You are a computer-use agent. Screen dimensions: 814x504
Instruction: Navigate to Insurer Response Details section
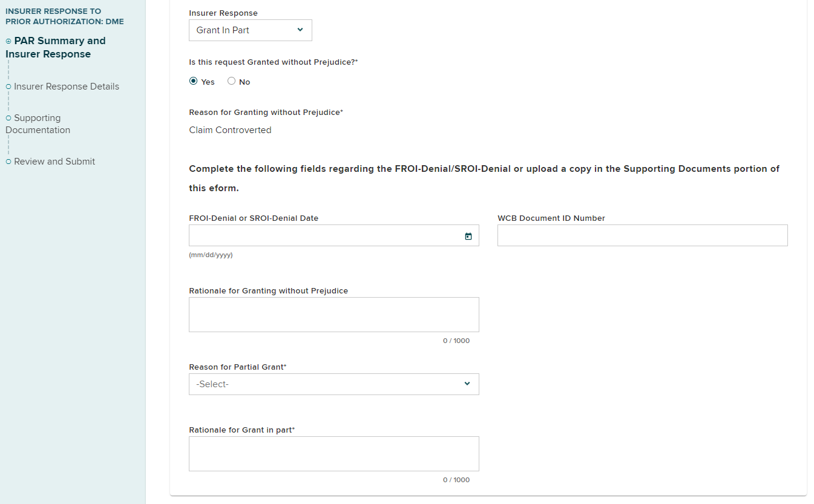point(67,87)
